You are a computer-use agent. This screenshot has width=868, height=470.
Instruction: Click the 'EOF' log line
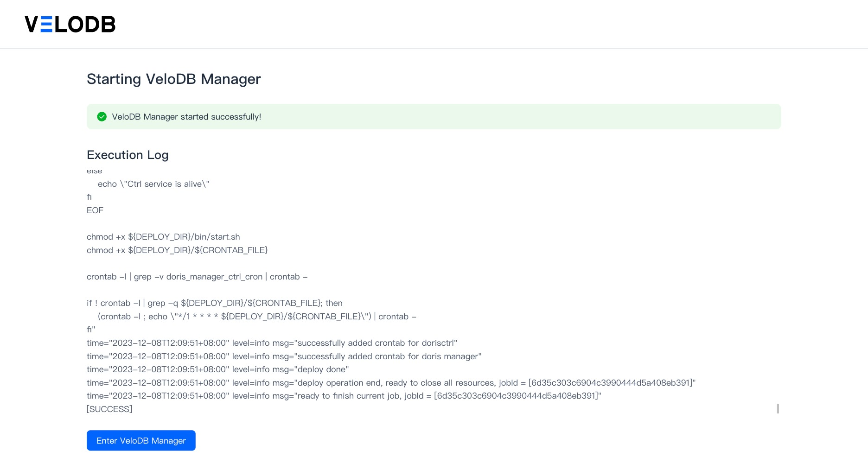click(x=95, y=210)
